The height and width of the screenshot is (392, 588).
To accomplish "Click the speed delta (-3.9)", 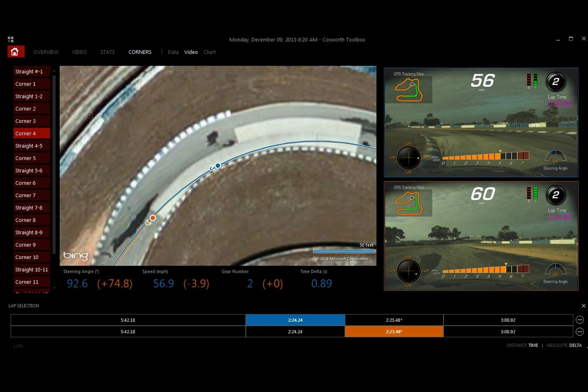I will tap(196, 283).
